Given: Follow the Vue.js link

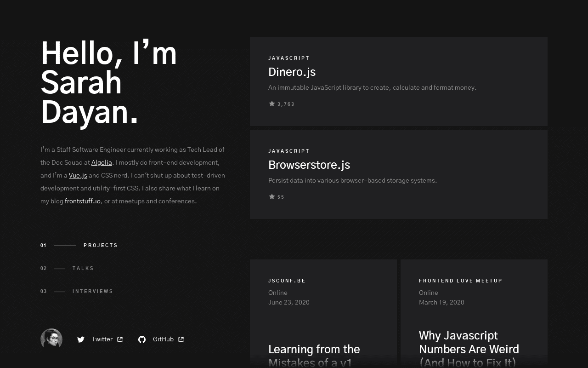Looking at the screenshot, I should click(78, 175).
